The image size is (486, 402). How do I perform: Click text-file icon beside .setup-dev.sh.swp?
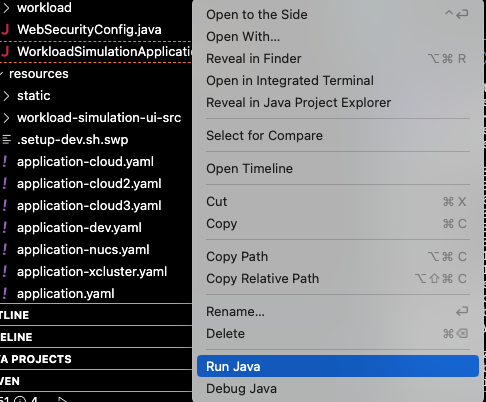click(x=6, y=140)
